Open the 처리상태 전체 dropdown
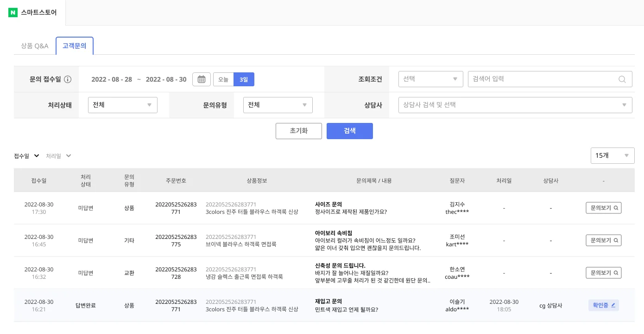 tap(122, 105)
